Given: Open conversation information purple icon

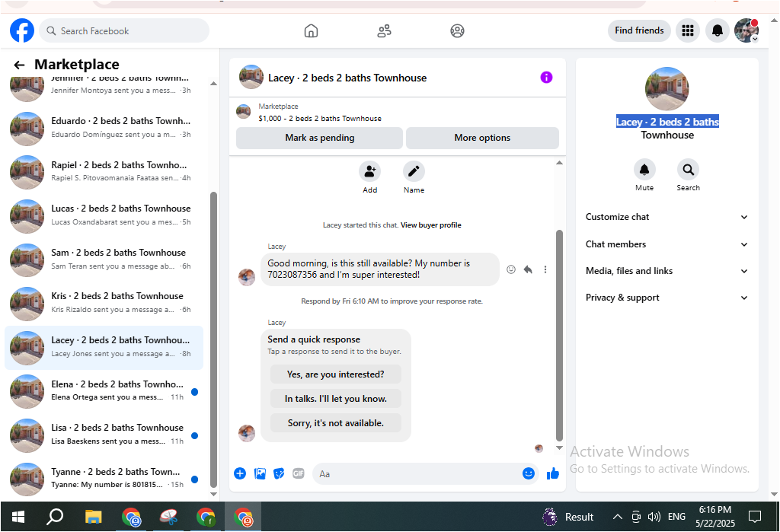Looking at the screenshot, I should 546,77.
